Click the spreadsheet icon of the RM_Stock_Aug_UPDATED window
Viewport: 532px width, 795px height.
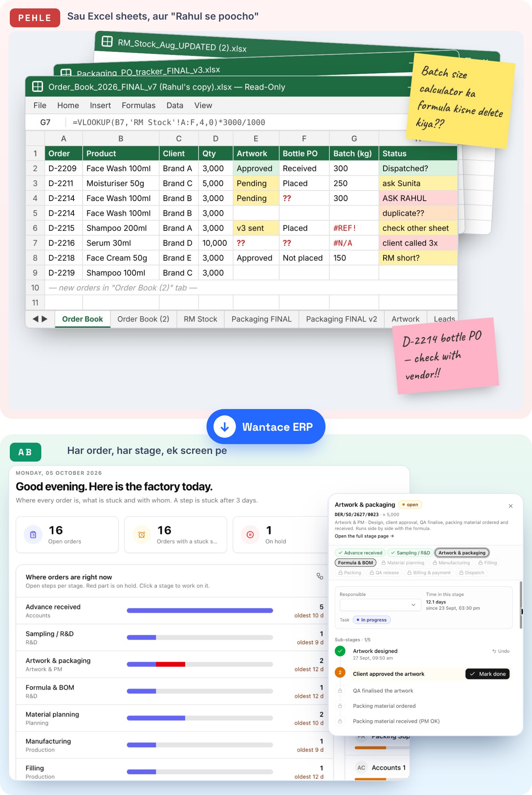click(107, 41)
